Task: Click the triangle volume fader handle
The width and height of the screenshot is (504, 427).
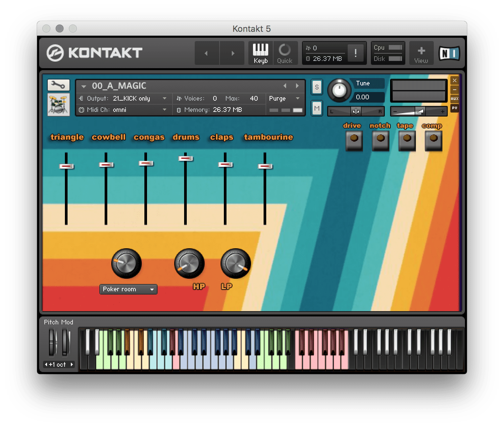Action: point(66,166)
